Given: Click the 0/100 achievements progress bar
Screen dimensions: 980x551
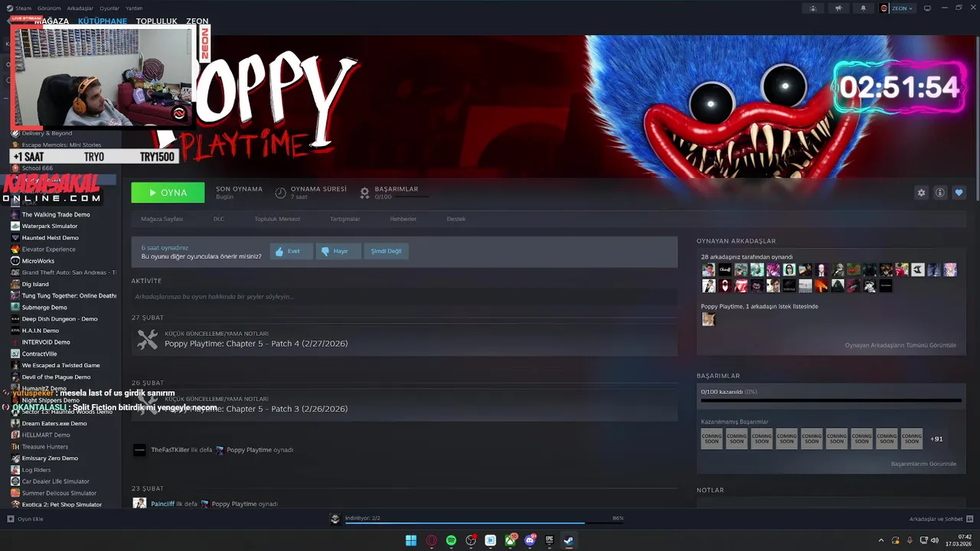Looking at the screenshot, I should (x=831, y=400).
